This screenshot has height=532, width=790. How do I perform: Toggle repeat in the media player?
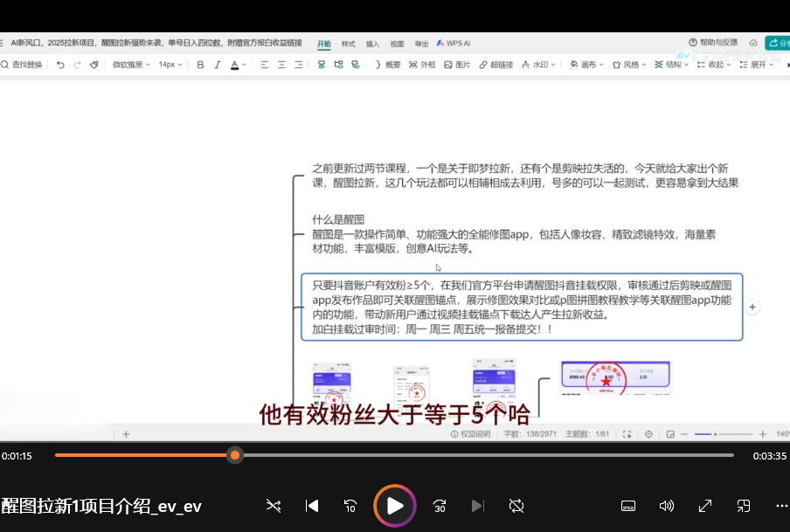[516, 506]
